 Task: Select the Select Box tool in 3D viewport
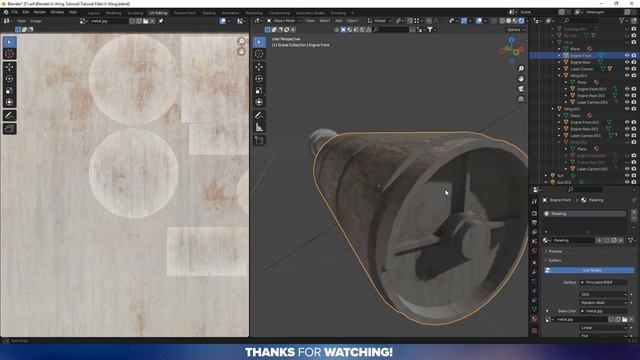pos(259,42)
